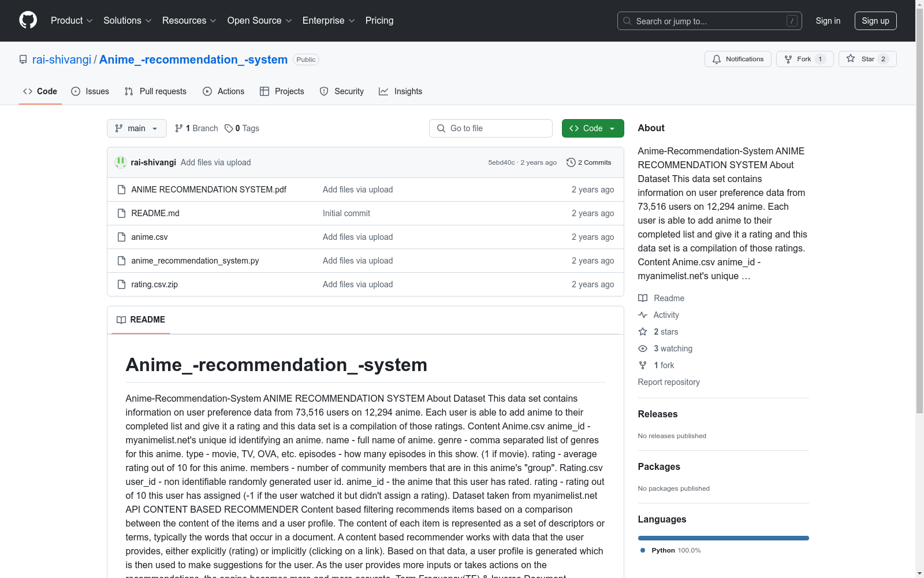Image resolution: width=924 pixels, height=578 pixels.
Task: Open the rai-shivangi owner profile link
Action: 62,60
